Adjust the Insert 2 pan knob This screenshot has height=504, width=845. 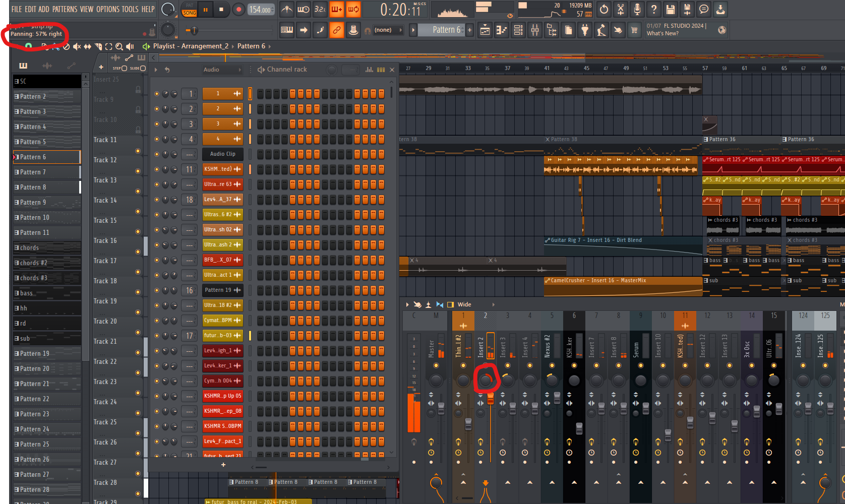coord(486,381)
